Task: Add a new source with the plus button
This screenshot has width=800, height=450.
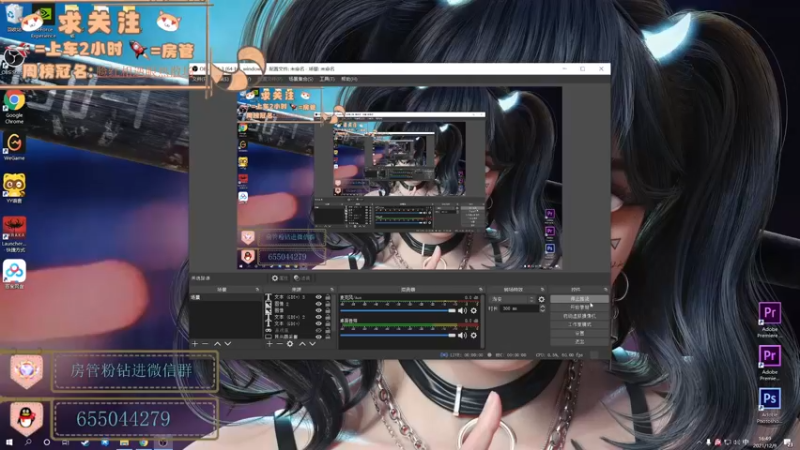Action: [x=269, y=344]
